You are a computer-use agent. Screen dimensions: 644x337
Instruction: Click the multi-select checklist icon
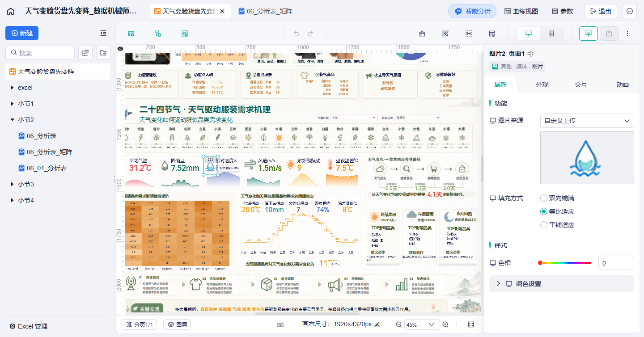(x=85, y=53)
